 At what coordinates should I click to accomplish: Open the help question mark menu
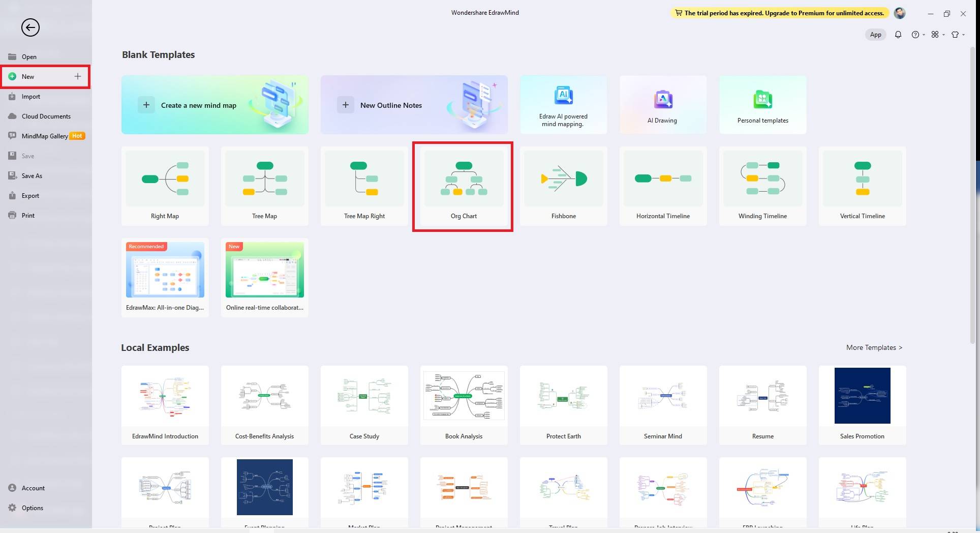(x=918, y=35)
